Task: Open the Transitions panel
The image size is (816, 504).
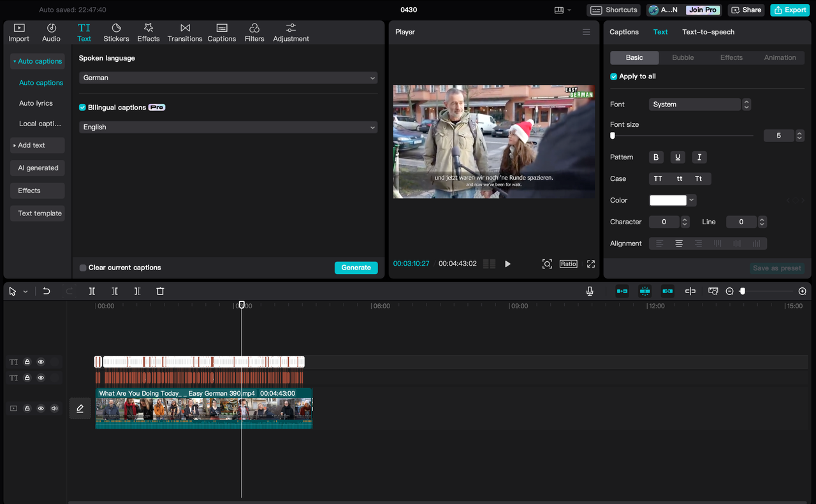Action: (185, 32)
